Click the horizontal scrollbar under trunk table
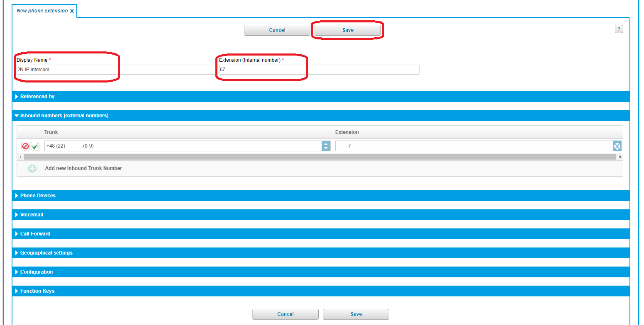This screenshot has height=325, width=644. pos(320,157)
